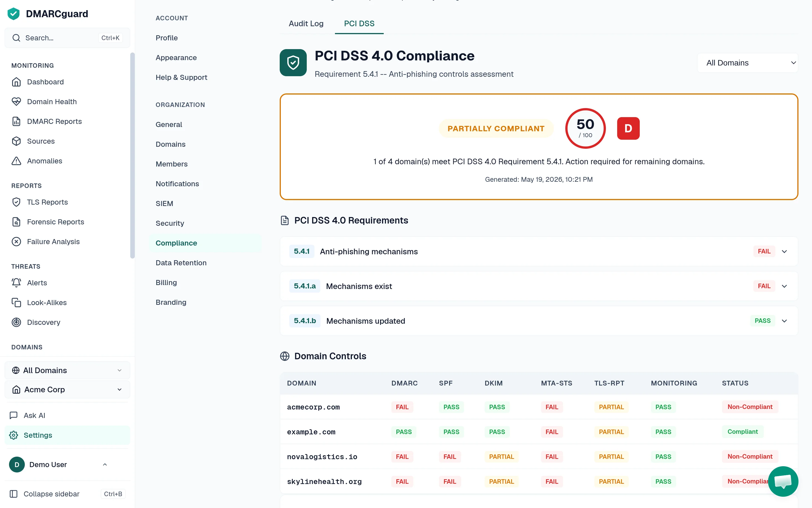This screenshot has height=508, width=812.
Task: Click the TLS Reports shield icon
Action: [16, 202]
